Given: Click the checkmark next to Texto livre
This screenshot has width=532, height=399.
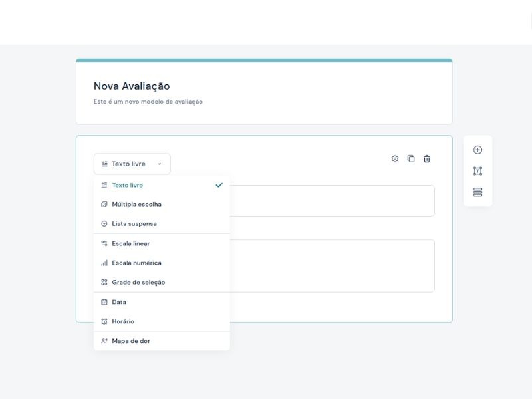Looking at the screenshot, I should [x=219, y=185].
